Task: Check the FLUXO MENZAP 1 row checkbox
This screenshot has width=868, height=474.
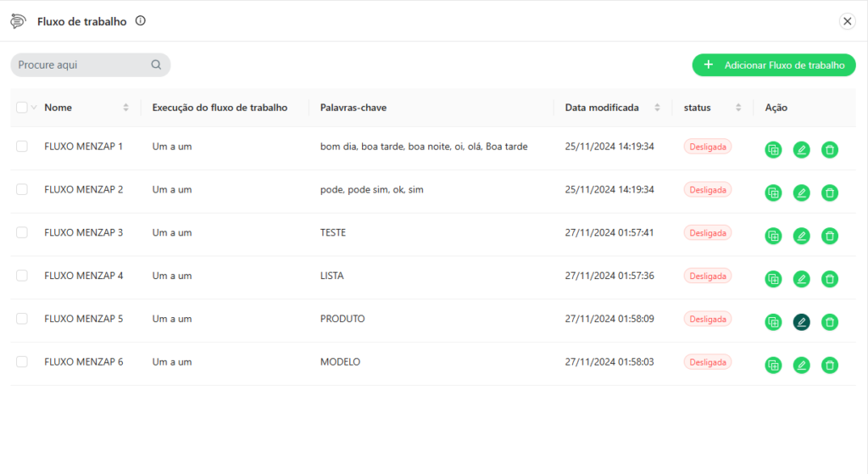Action: click(x=21, y=146)
